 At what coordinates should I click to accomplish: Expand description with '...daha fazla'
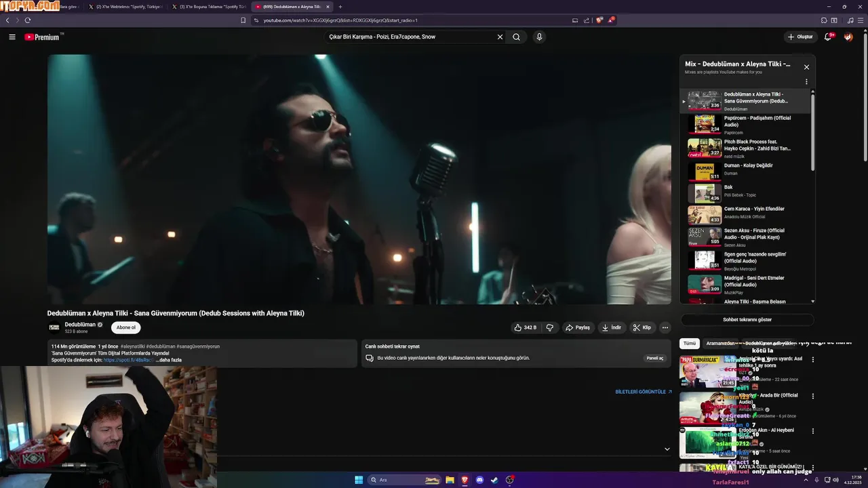coord(168,360)
